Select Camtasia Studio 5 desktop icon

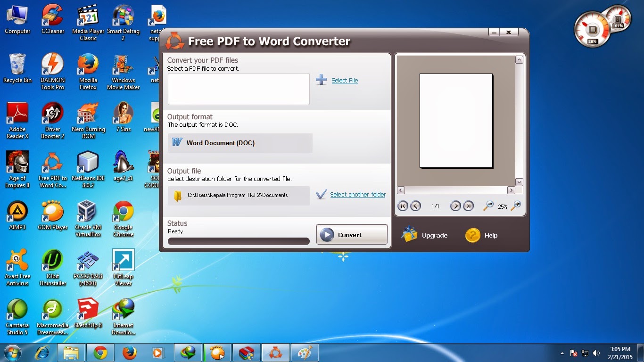pos(17,317)
